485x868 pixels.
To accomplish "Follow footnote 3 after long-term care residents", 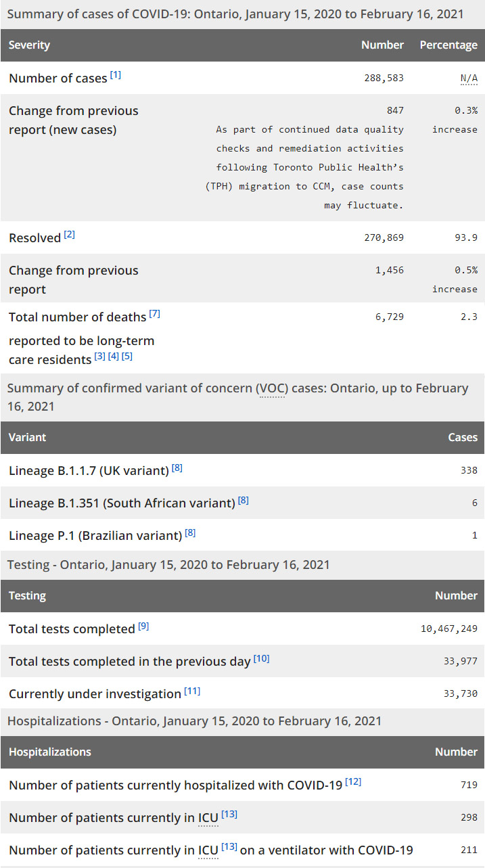I will click(x=100, y=356).
